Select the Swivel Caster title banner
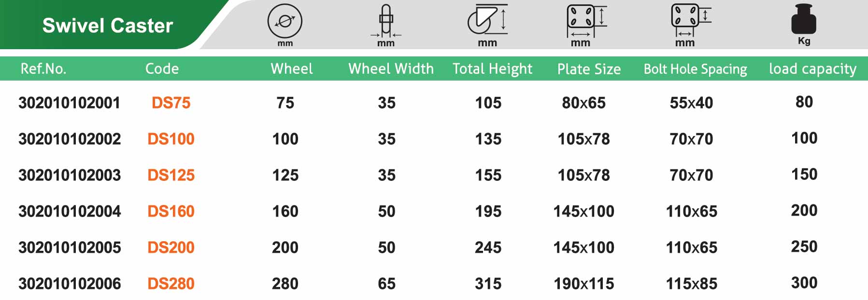The width and height of the screenshot is (868, 300). pos(108,26)
